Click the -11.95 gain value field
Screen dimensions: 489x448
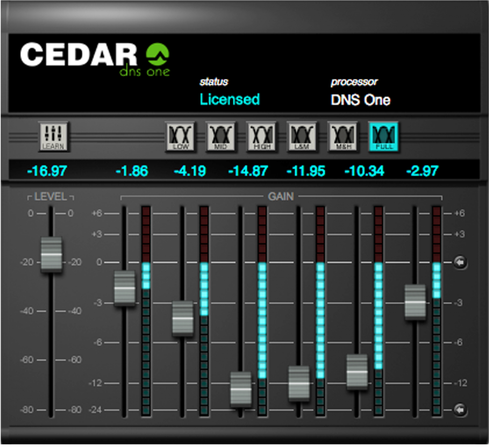point(306,171)
